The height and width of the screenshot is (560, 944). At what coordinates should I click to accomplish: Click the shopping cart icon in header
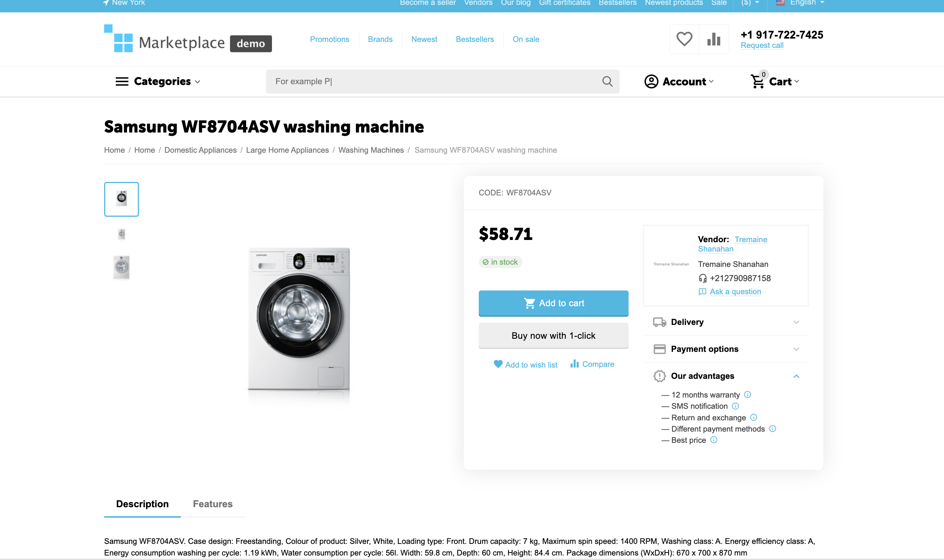tap(757, 82)
